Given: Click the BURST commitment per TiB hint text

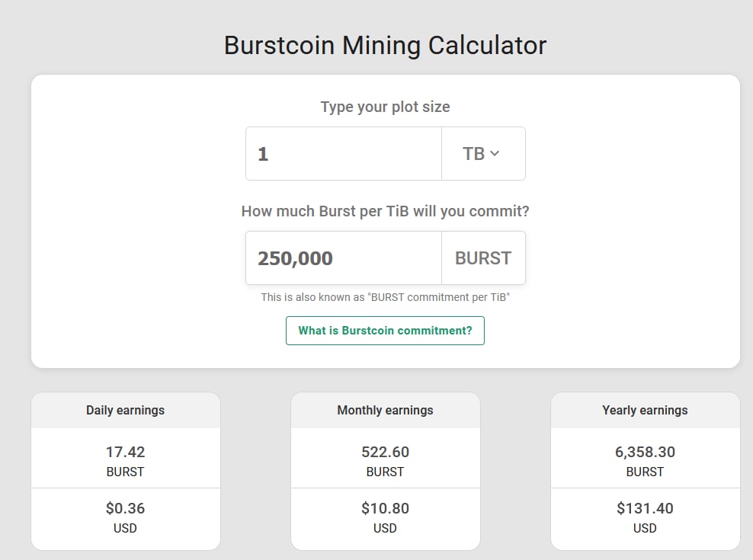Looking at the screenshot, I should (x=385, y=297).
